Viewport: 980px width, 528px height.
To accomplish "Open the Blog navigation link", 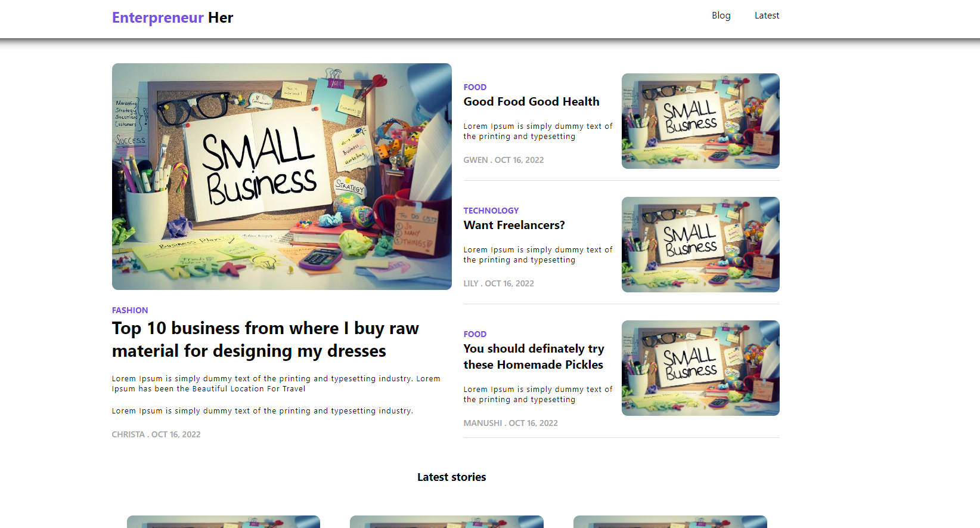I will (721, 16).
